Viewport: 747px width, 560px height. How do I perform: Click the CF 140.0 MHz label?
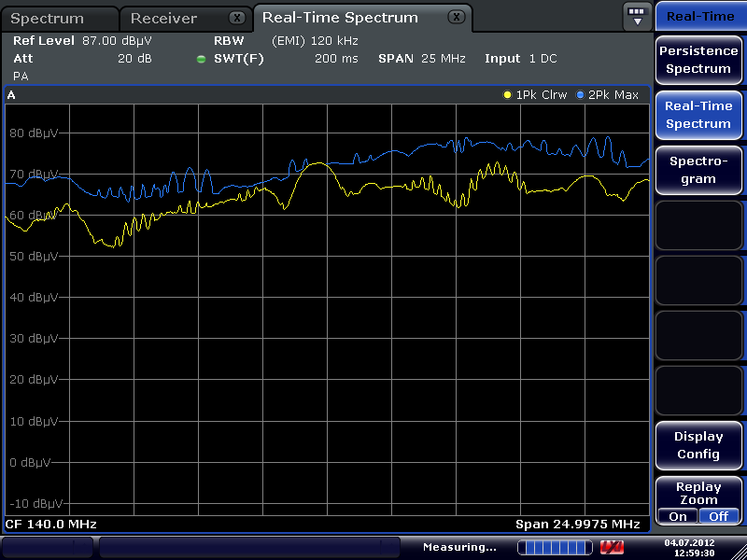tap(51, 525)
